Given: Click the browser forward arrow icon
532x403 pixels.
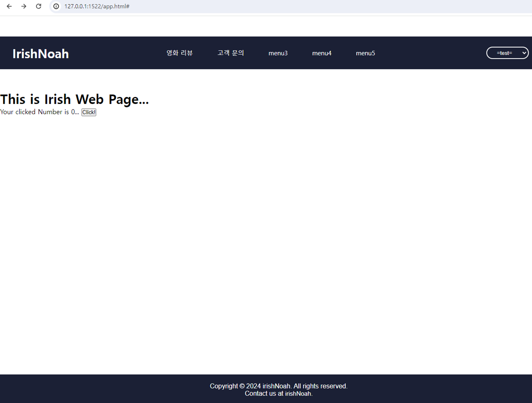Looking at the screenshot, I should 24,6.
